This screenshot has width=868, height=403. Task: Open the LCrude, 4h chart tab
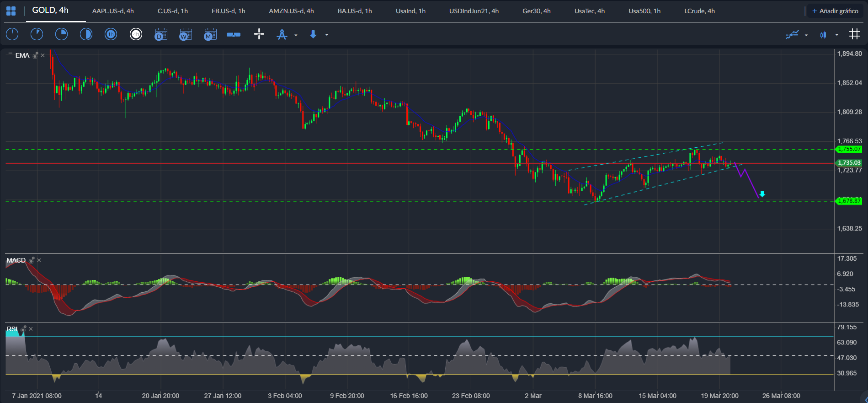699,11
